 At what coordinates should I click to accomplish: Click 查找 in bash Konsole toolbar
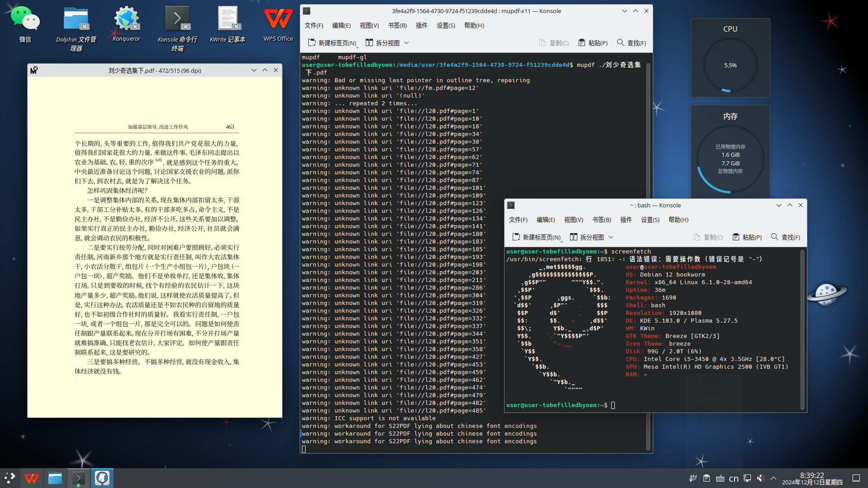[x=785, y=237]
